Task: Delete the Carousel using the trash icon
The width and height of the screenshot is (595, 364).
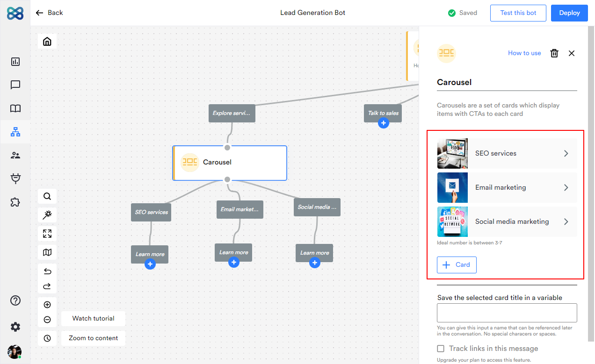Action: 554,53
